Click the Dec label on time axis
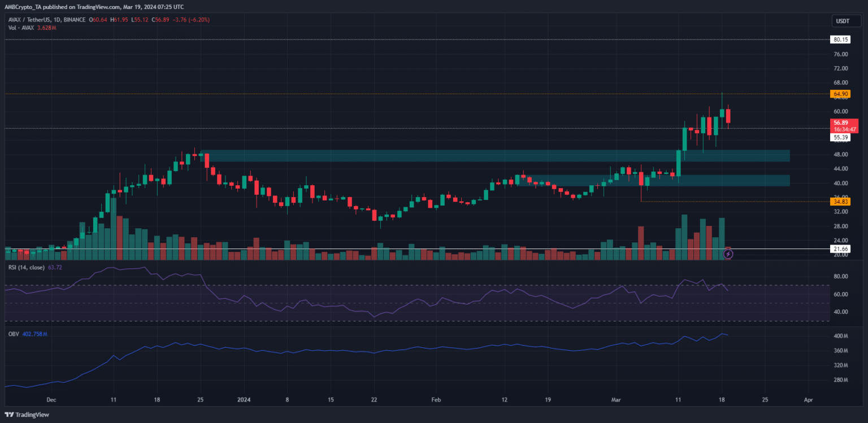This screenshot has height=423, width=868. (51, 399)
